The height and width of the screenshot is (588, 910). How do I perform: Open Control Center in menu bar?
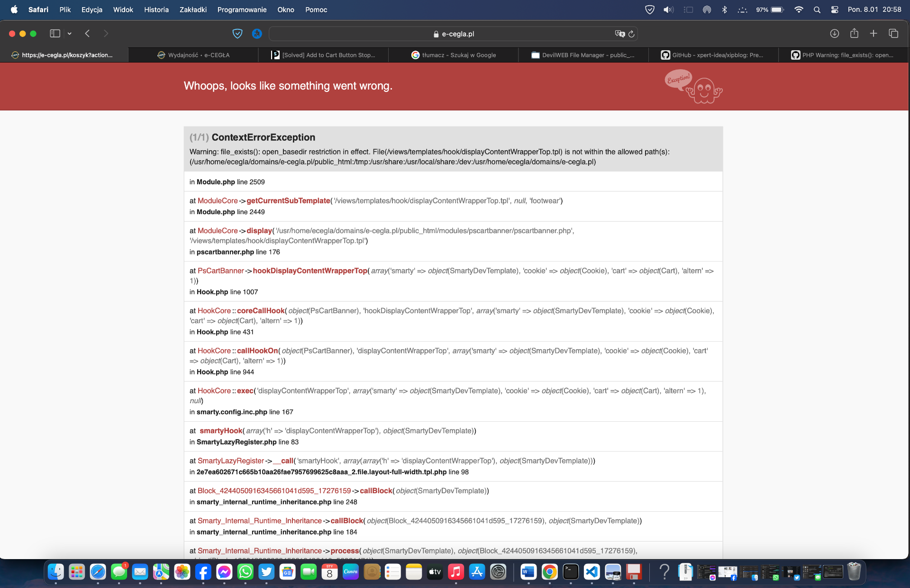pyautogui.click(x=835, y=9)
